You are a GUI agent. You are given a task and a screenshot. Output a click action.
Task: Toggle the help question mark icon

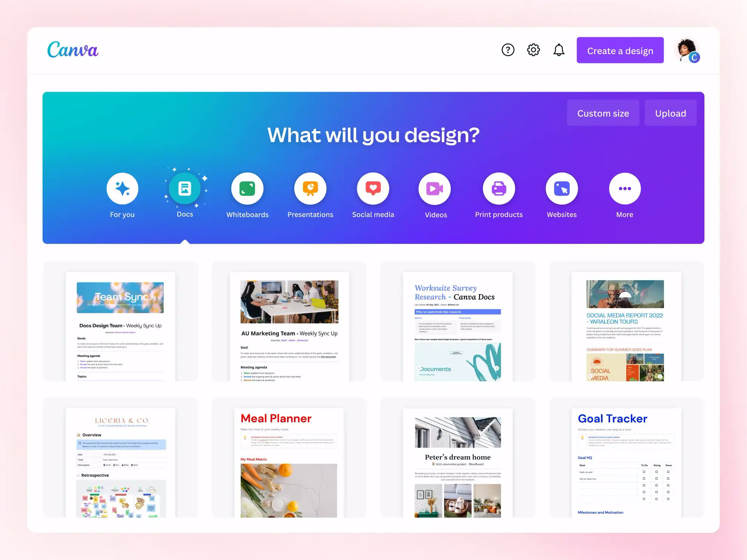pyautogui.click(x=507, y=51)
